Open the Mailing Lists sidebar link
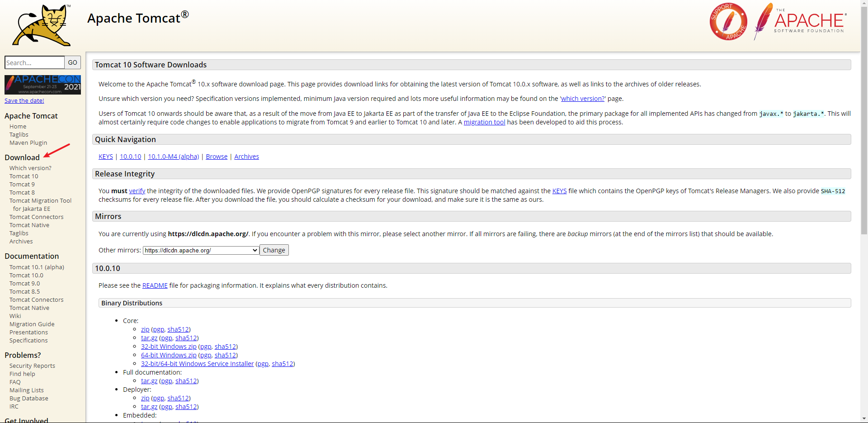Screen dimensions: 868x423 coord(27,390)
